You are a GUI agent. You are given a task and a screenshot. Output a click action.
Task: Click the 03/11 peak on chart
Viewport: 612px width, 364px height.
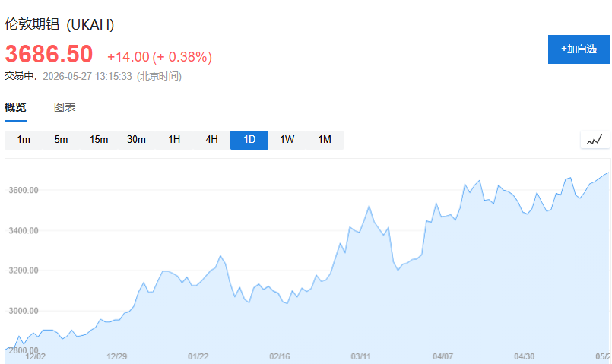point(369,206)
